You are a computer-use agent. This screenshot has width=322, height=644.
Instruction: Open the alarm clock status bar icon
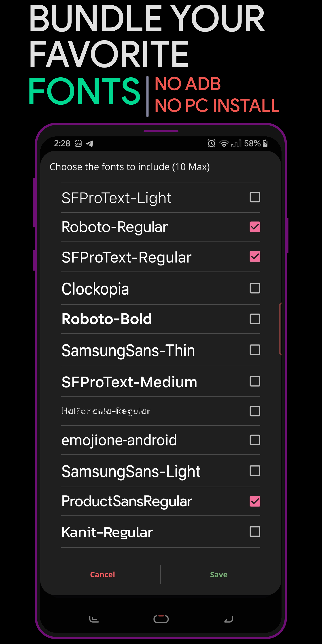click(x=211, y=143)
